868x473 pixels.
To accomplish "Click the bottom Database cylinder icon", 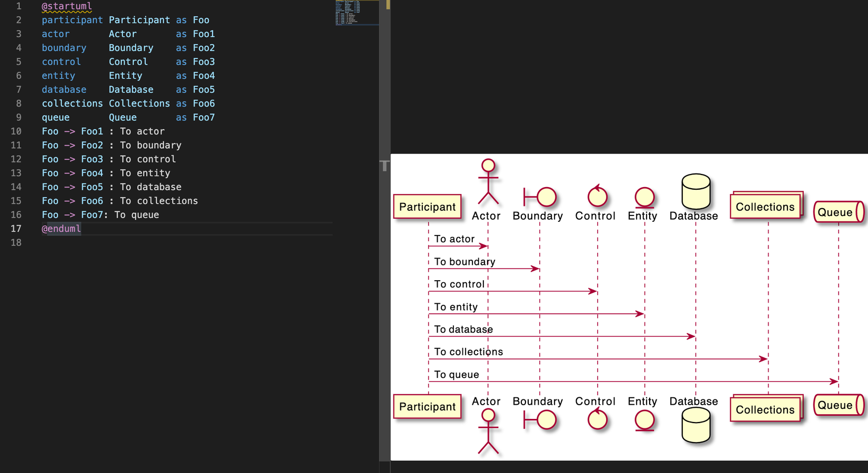I will pyautogui.click(x=696, y=426).
